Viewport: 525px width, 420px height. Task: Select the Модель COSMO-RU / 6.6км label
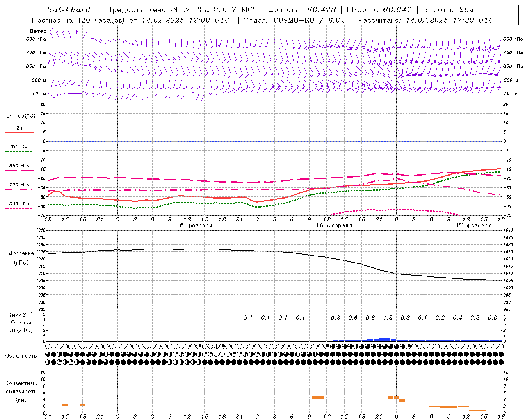[295, 20]
